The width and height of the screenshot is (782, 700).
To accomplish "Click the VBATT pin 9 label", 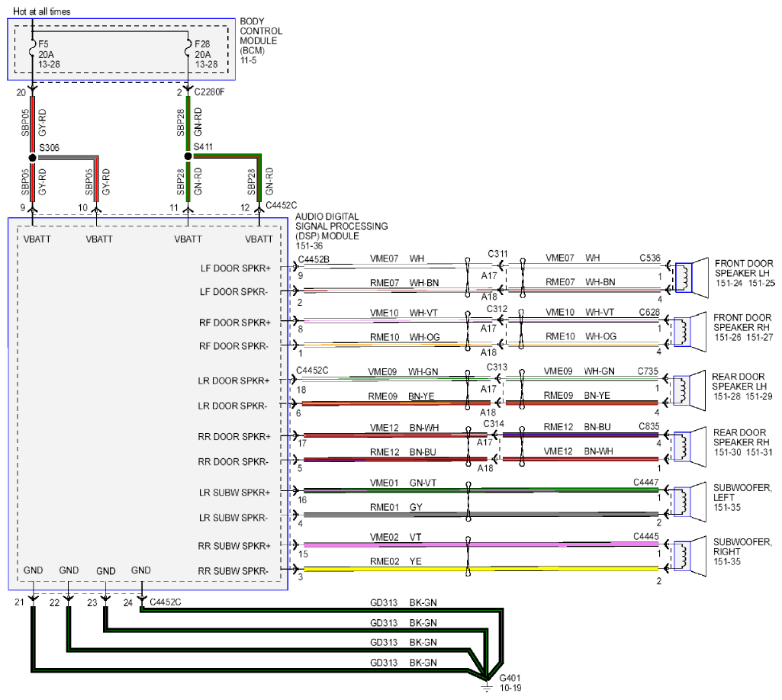I will [37, 239].
